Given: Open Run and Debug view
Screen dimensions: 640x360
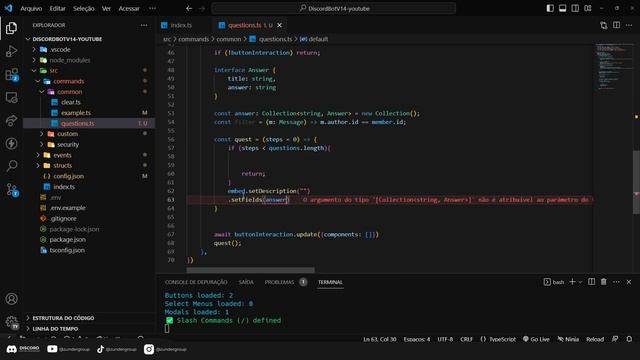Looking at the screenshot, I should coord(11,51).
